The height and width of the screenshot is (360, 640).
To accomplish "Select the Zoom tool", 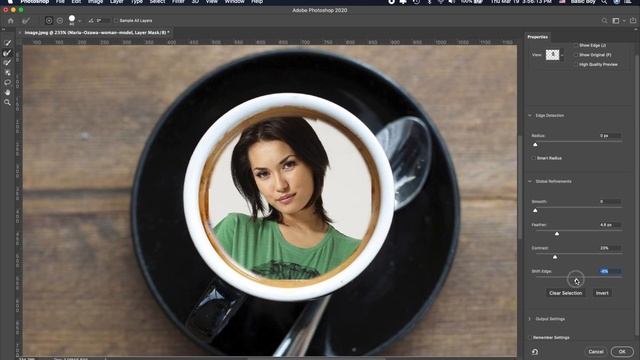I will tap(7, 102).
